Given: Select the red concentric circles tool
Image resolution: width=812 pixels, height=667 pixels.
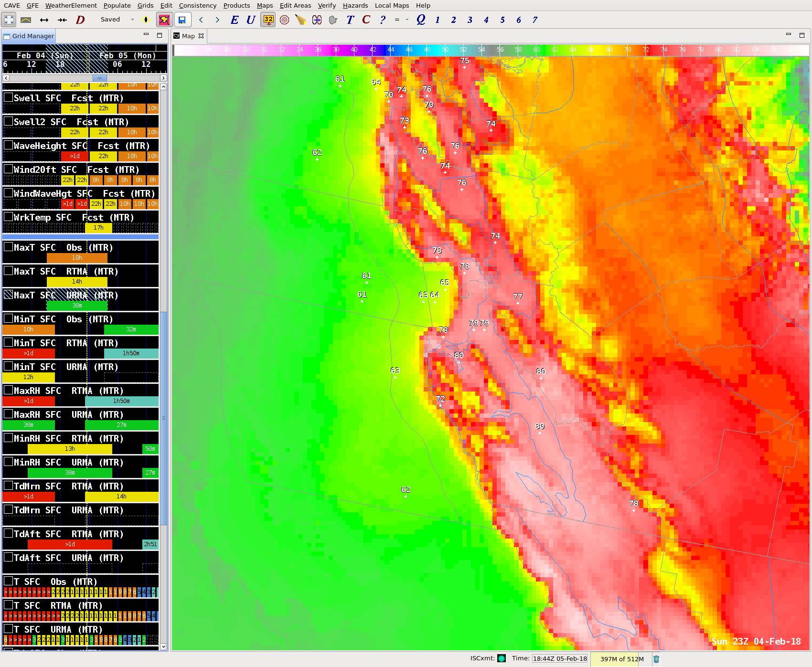Looking at the screenshot, I should point(284,20).
